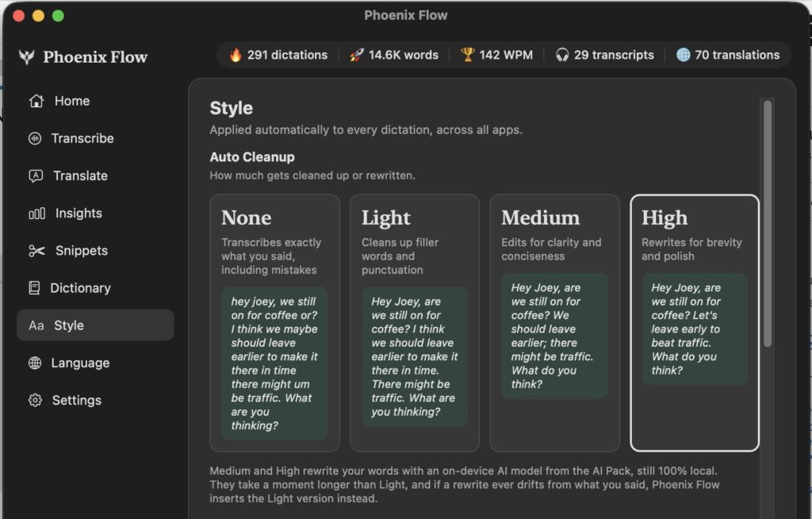Click the globe icon beside translations
The width and height of the screenshot is (812, 519).
coord(683,55)
